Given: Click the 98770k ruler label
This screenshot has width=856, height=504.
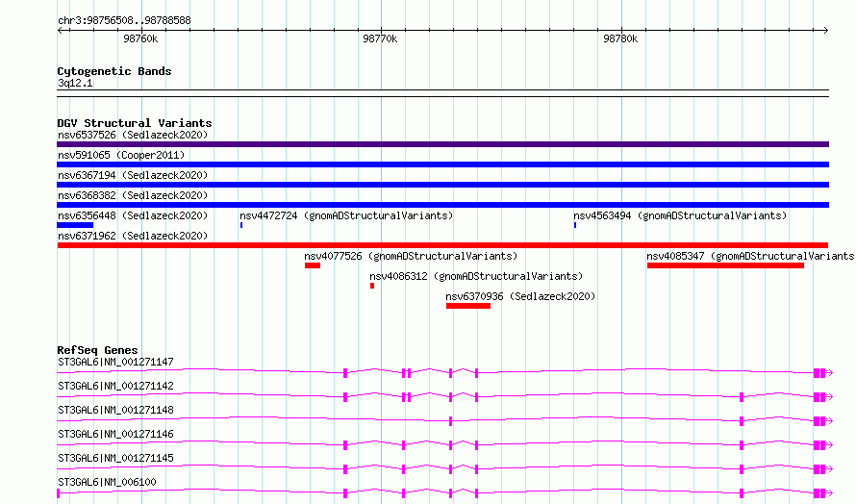Looking at the screenshot, I should (x=380, y=38).
